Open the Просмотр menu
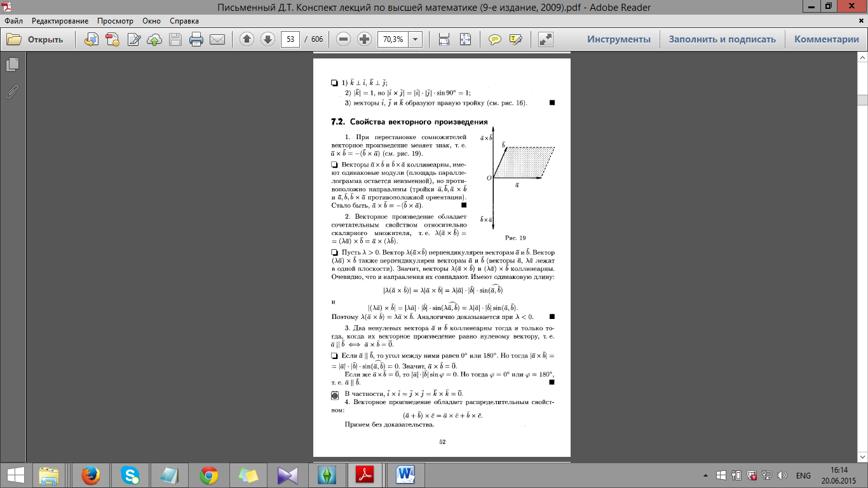Image resolution: width=868 pixels, height=488 pixels. [115, 20]
